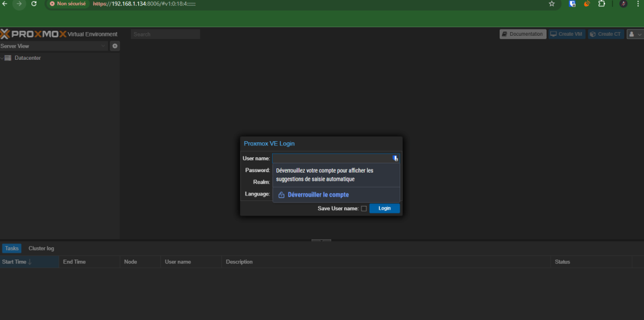Click the Start Time column sort header
Viewport: 644px width, 320px height.
17,262
